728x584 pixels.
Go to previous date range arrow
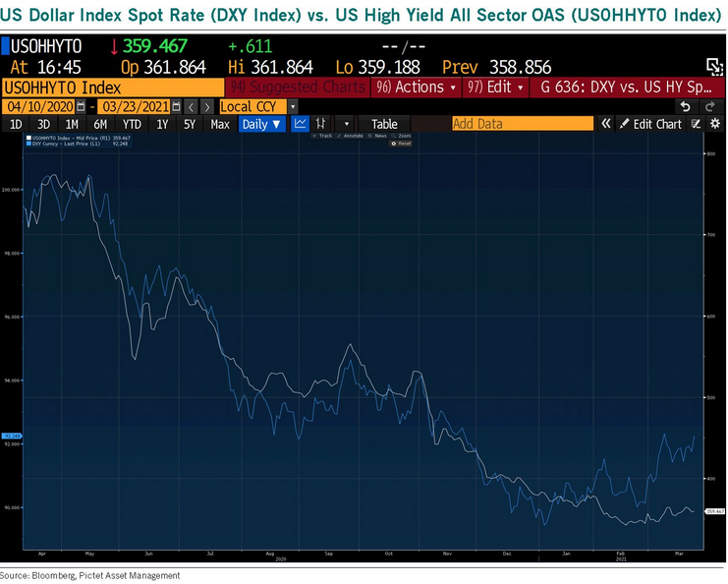191,107
